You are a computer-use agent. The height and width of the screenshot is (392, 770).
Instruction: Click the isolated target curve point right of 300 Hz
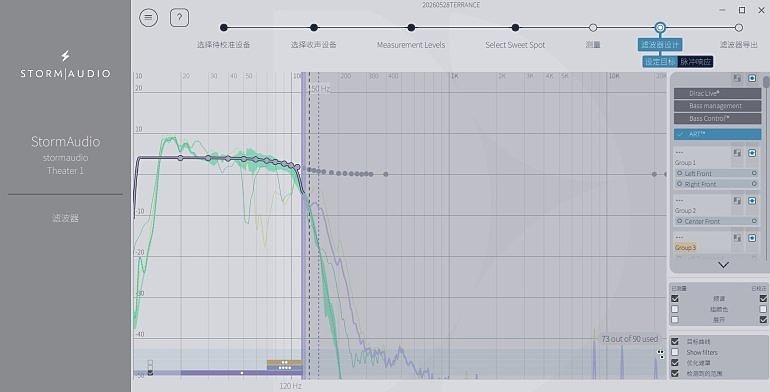click(x=386, y=174)
